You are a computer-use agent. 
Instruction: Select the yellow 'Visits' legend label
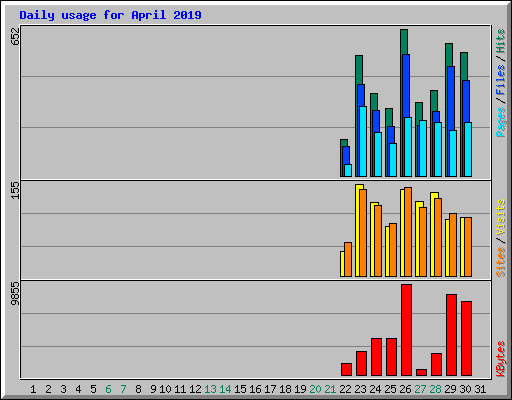pos(501,218)
